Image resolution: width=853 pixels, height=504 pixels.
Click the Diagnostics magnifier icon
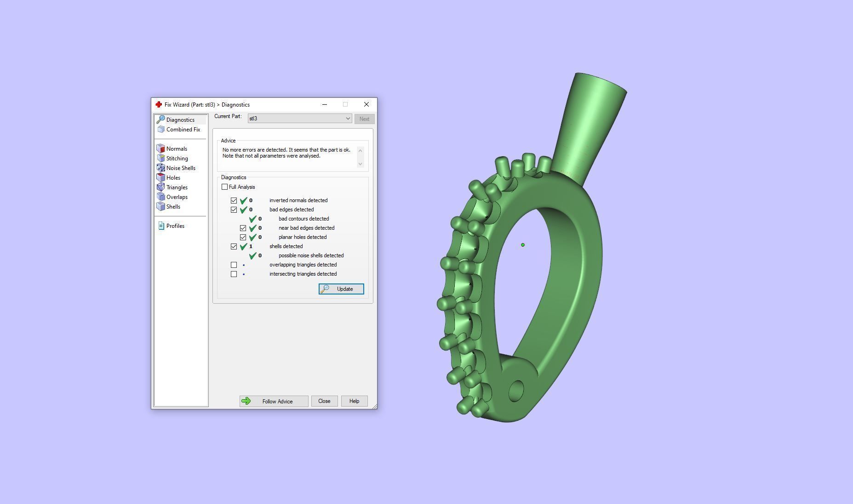pyautogui.click(x=160, y=119)
